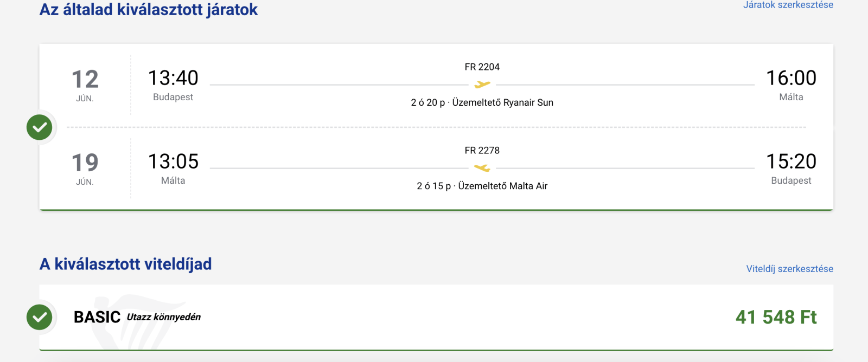The width and height of the screenshot is (868, 362).
Task: Click flight number FR 2204
Action: 482,67
